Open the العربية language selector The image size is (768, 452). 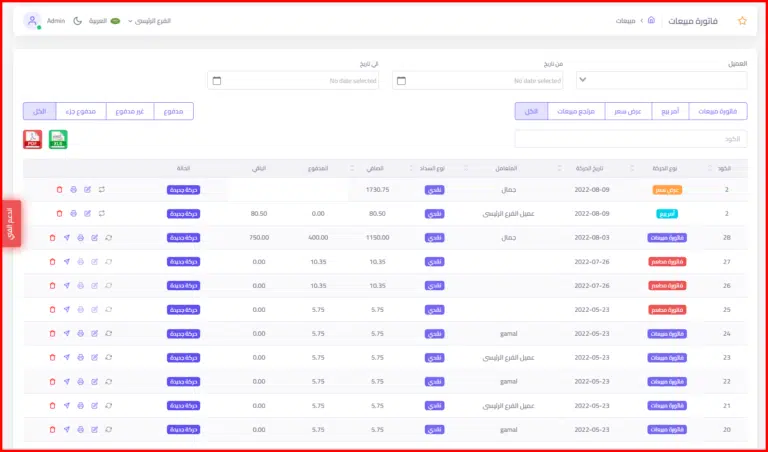click(x=103, y=20)
